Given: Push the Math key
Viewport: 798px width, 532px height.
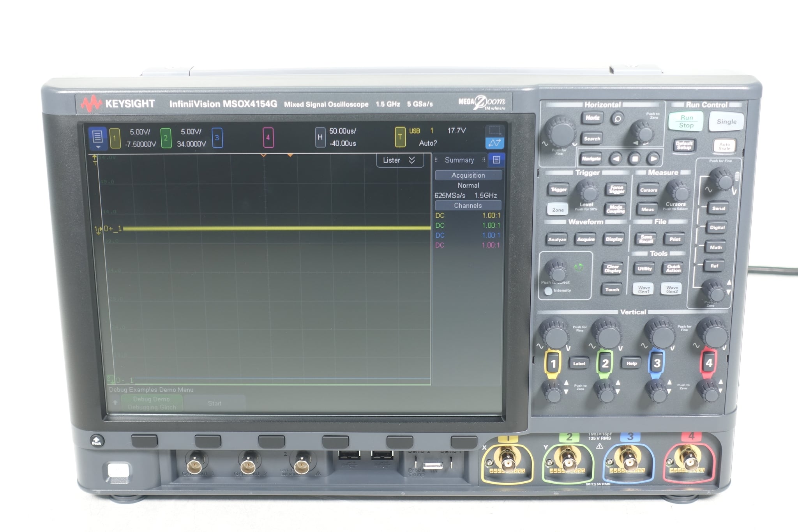Looking at the screenshot, I should pos(716,247).
